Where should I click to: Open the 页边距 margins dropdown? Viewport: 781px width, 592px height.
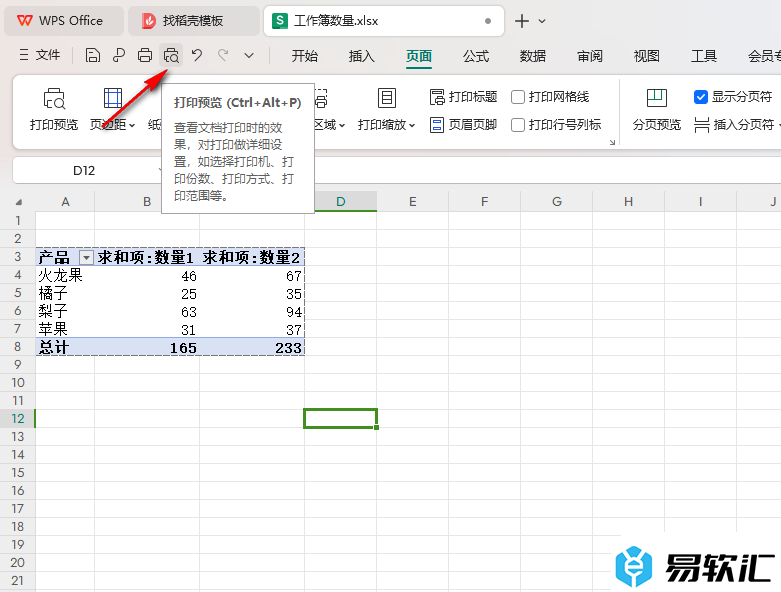click(x=113, y=110)
